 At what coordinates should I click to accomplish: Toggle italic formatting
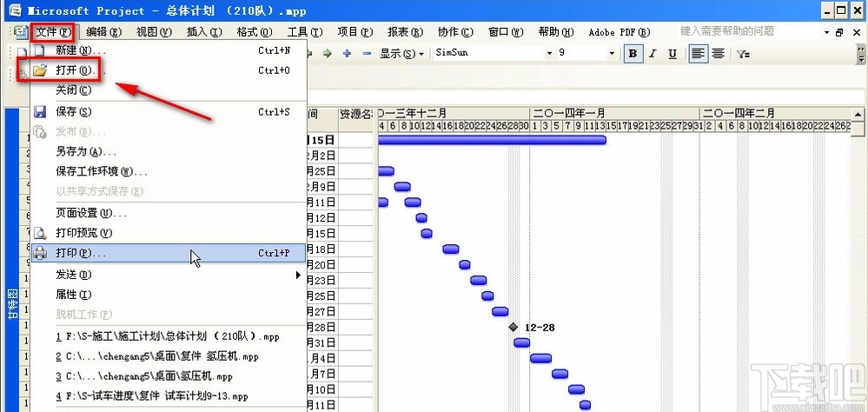(653, 54)
